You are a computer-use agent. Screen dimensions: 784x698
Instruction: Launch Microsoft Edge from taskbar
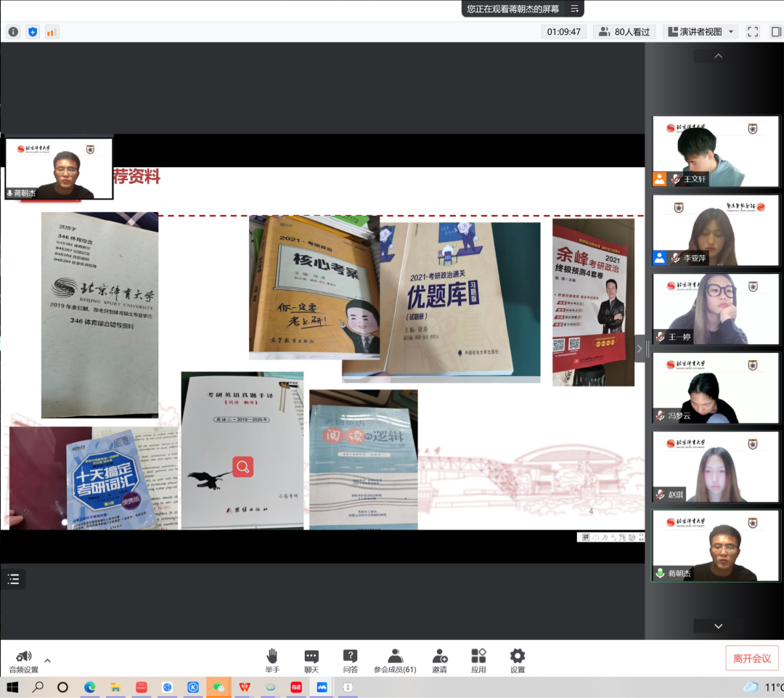tap(89, 688)
